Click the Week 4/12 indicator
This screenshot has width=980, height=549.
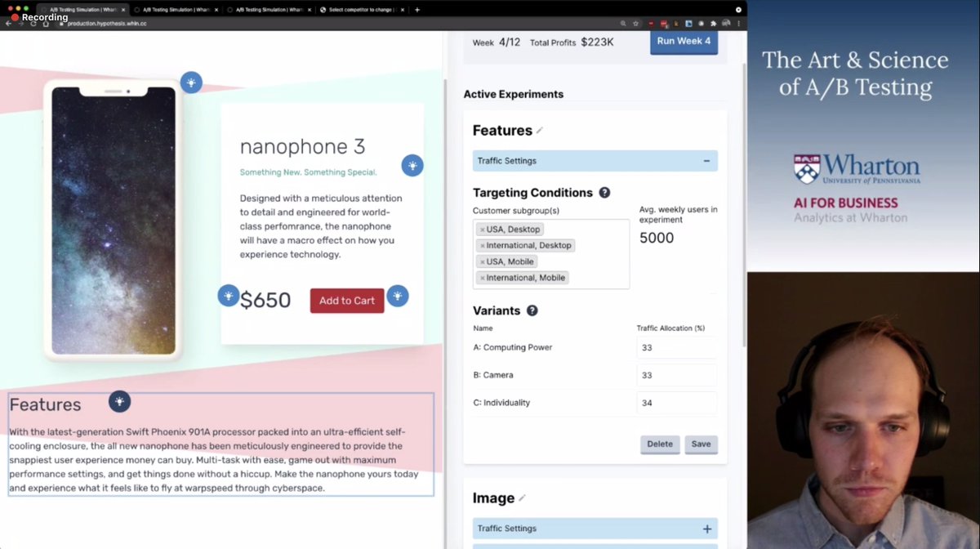[497, 42]
